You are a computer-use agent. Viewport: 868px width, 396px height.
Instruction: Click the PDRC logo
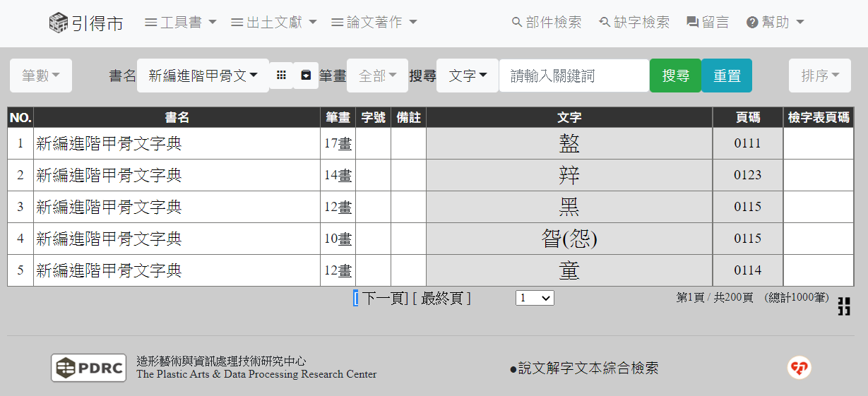88,368
